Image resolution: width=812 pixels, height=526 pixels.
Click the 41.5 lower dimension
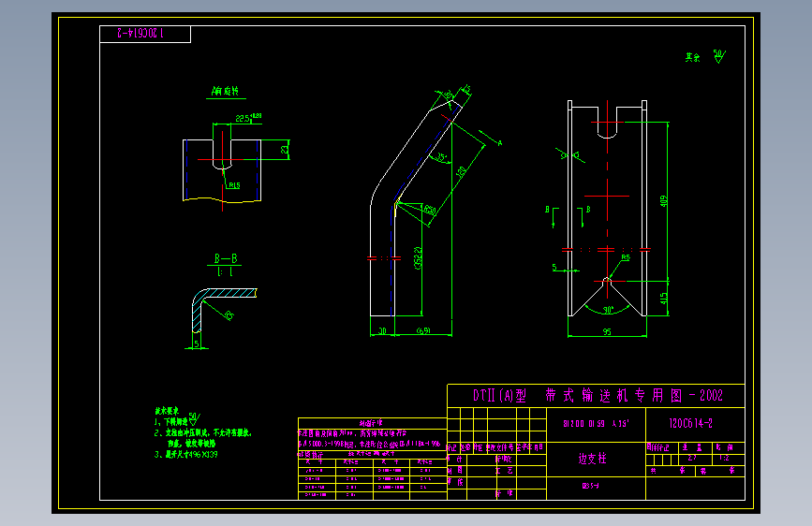pos(663,299)
